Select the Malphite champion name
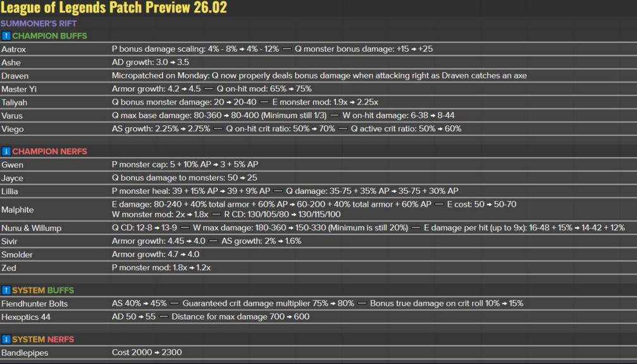637x364 pixels. tap(18, 210)
